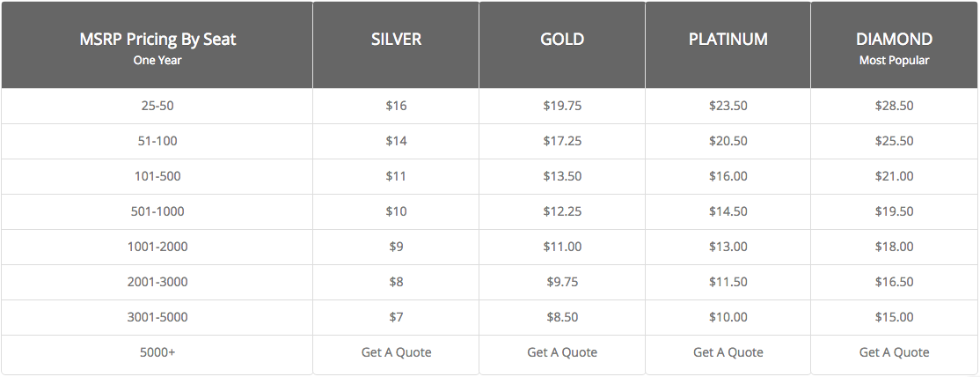
Task: Select the $28.50 Diamond price cell
Action: [x=894, y=106]
